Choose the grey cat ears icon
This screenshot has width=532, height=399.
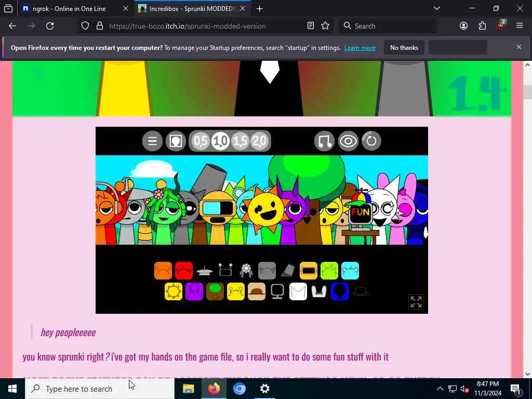click(x=267, y=271)
